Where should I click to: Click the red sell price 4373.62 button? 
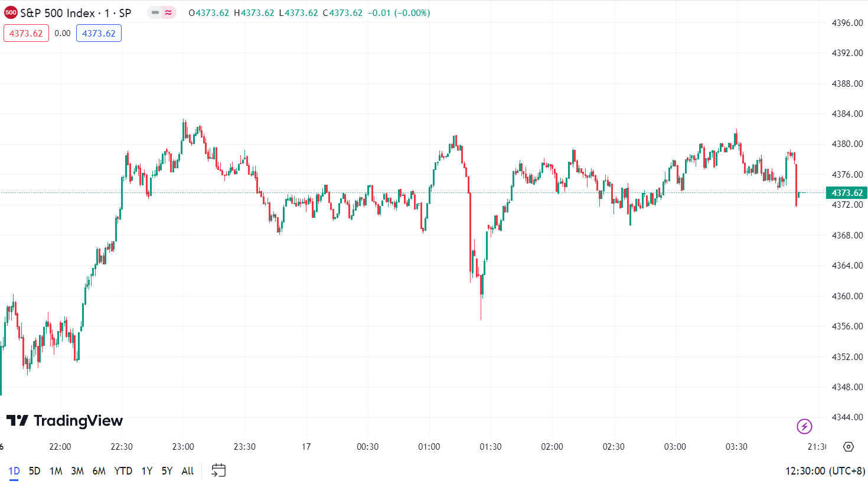[26, 34]
